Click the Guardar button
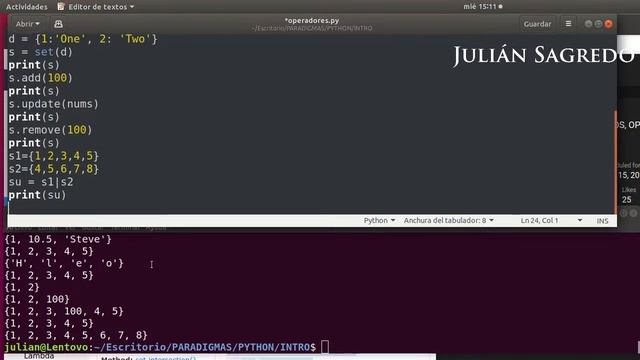The width and height of the screenshot is (640, 360). 537,24
